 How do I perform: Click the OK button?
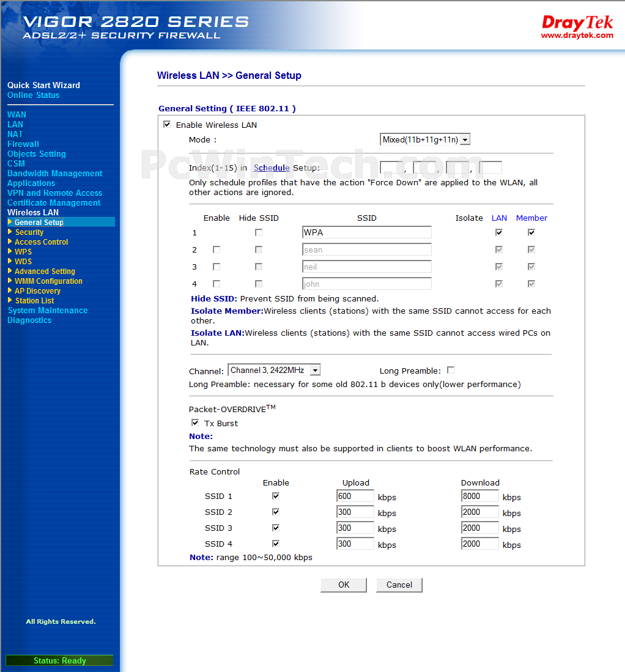click(x=344, y=585)
